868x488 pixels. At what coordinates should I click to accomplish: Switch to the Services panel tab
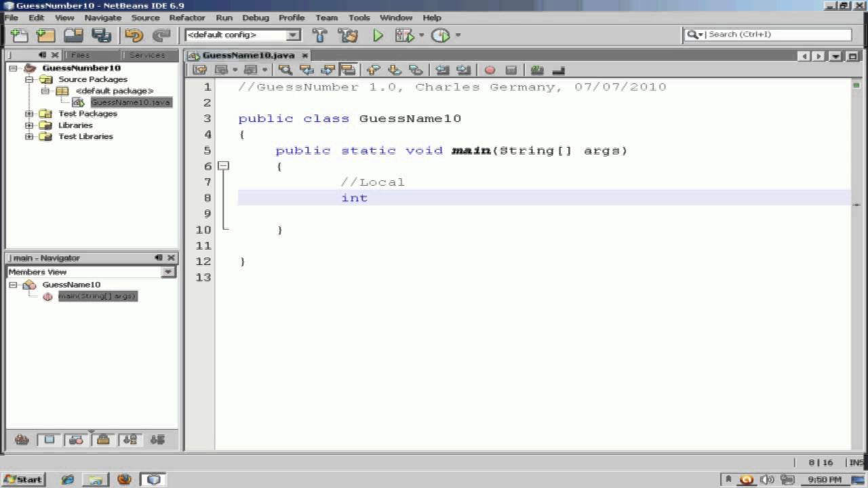pos(146,55)
